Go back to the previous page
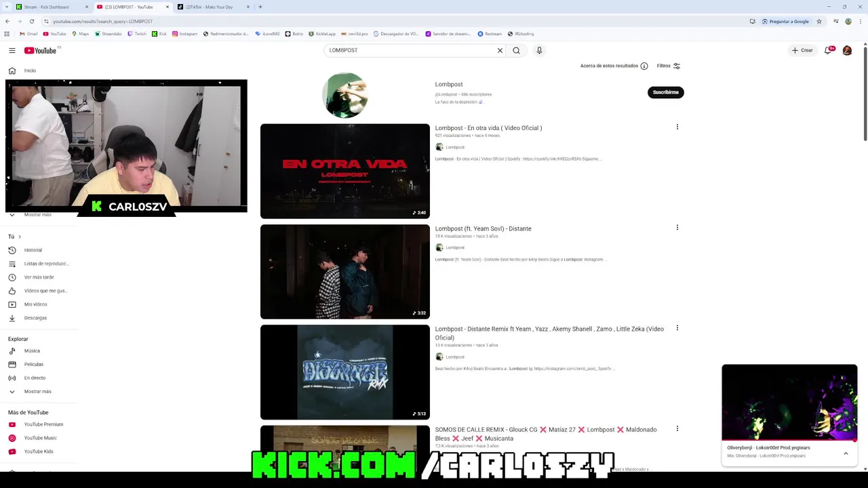The height and width of the screenshot is (488, 868). tap(7, 21)
